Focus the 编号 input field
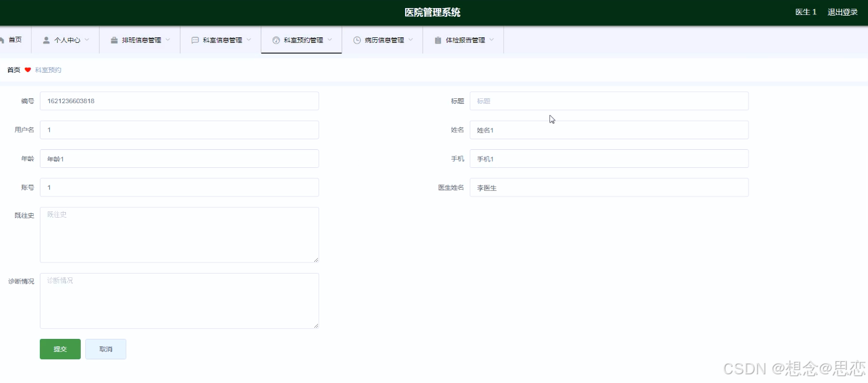This screenshot has width=868, height=383. [x=179, y=101]
